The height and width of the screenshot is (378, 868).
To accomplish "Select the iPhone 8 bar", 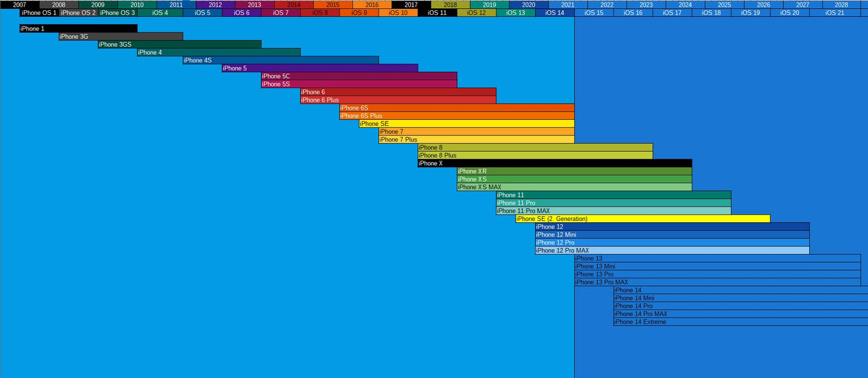I will coord(535,148).
